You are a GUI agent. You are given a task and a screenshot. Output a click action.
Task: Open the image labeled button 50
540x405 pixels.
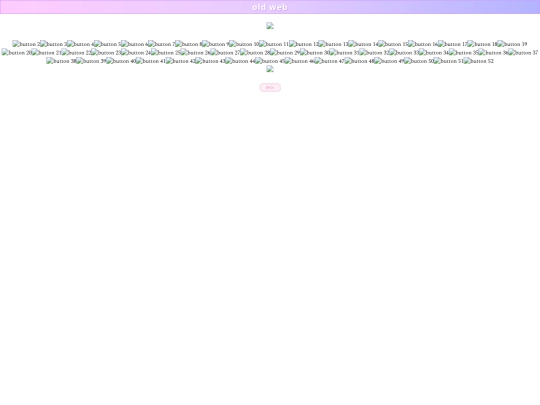(x=419, y=61)
